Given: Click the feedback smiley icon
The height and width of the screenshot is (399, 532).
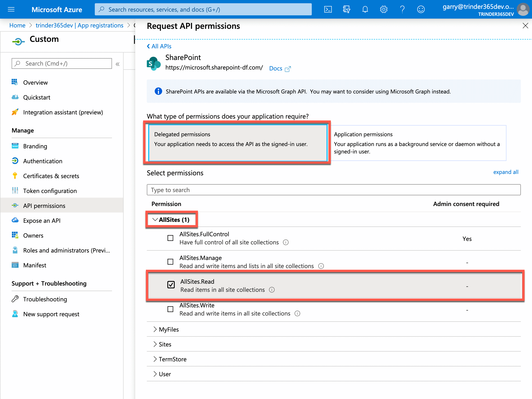Looking at the screenshot, I should coord(421,9).
